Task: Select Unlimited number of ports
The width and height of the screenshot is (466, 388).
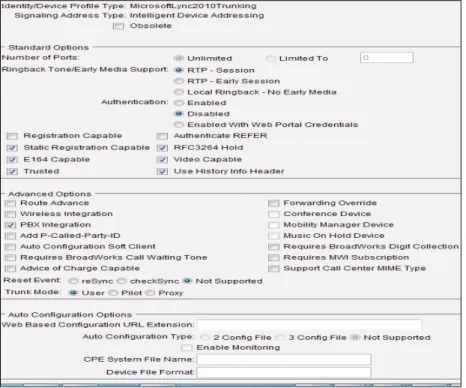Action: [x=179, y=58]
